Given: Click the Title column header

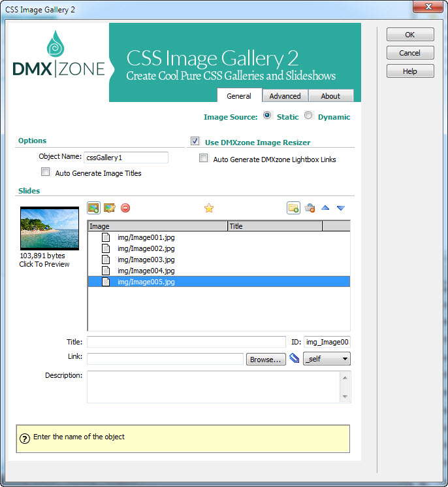Looking at the screenshot, I should [x=275, y=226].
